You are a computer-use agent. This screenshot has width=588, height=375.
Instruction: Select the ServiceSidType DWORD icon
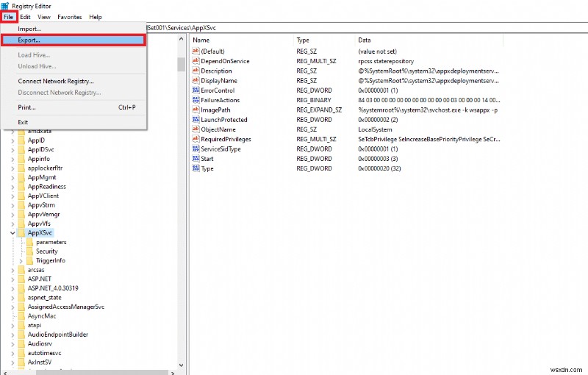tap(196, 149)
